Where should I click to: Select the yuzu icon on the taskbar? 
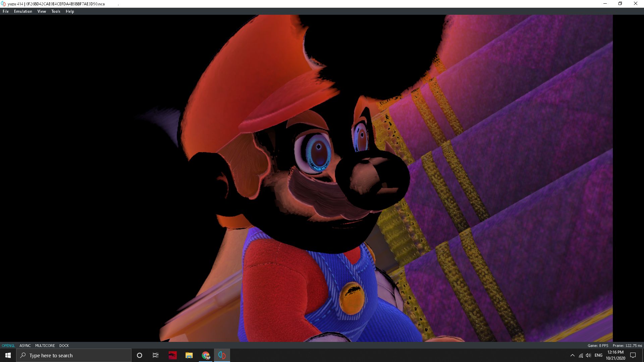pos(222,355)
